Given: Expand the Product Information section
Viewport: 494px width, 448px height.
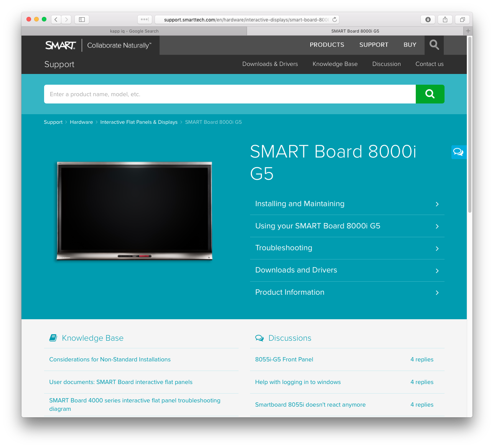Looking at the screenshot, I should pos(347,292).
